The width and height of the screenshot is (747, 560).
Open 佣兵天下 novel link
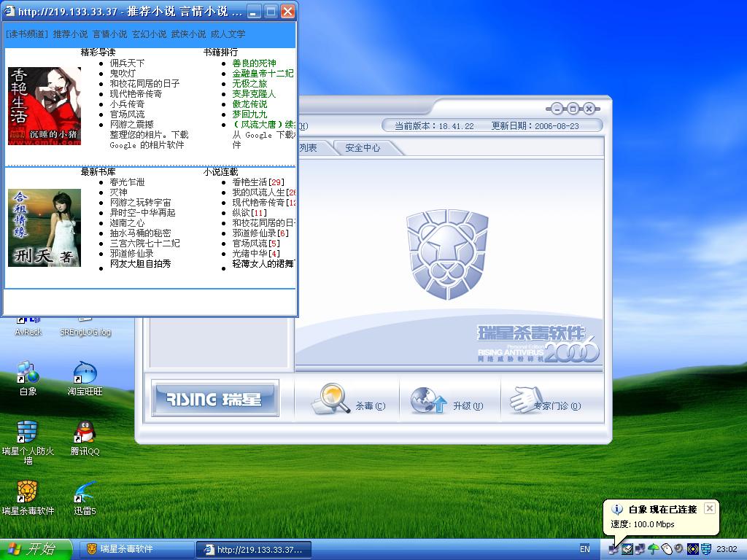127,63
